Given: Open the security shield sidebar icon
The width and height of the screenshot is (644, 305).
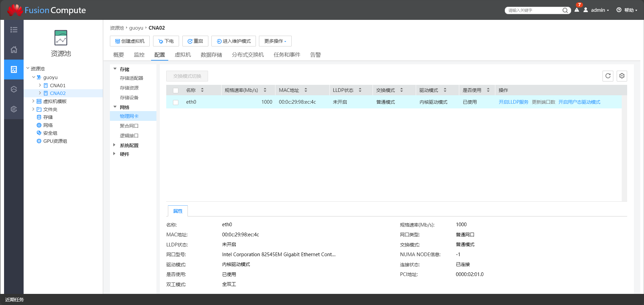Looking at the screenshot, I should pos(14,109).
